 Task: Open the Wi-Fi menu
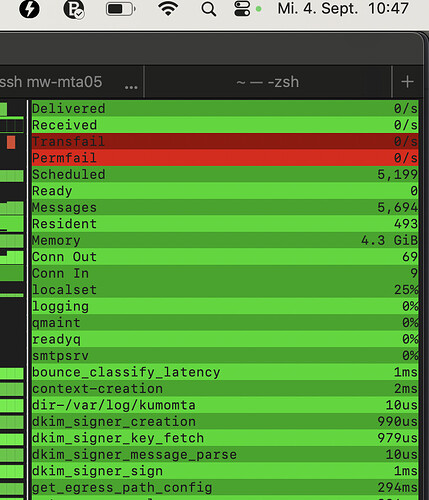(x=168, y=8)
